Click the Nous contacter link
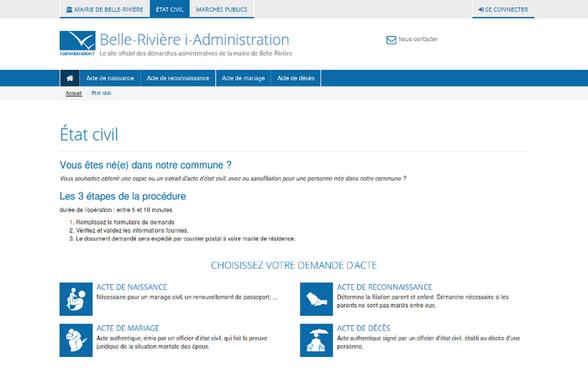Screen dimensions: 588x368 [x=418, y=39]
